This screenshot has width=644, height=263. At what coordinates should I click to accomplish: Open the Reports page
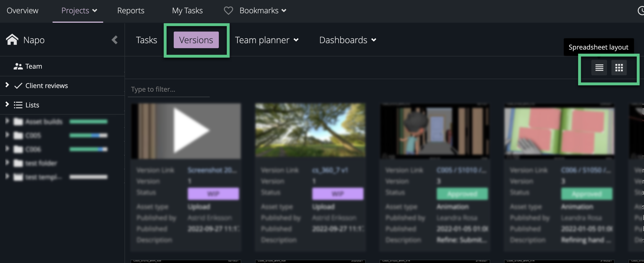click(131, 11)
